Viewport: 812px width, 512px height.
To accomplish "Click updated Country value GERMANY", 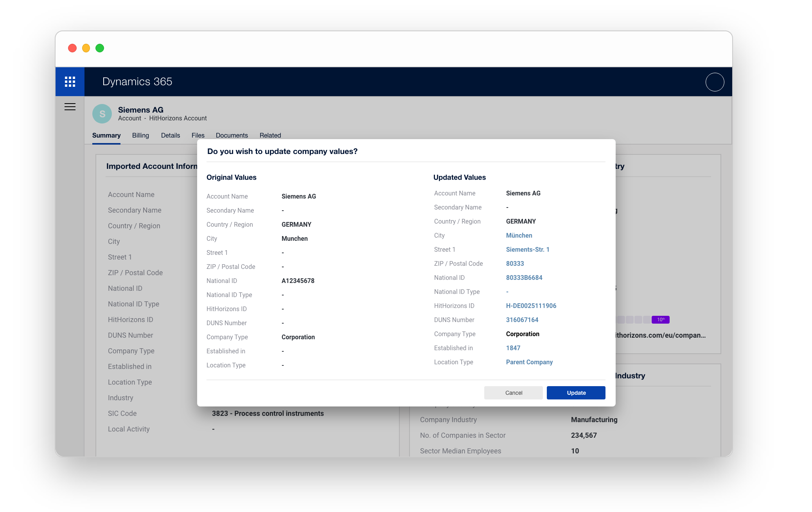I will (x=521, y=221).
